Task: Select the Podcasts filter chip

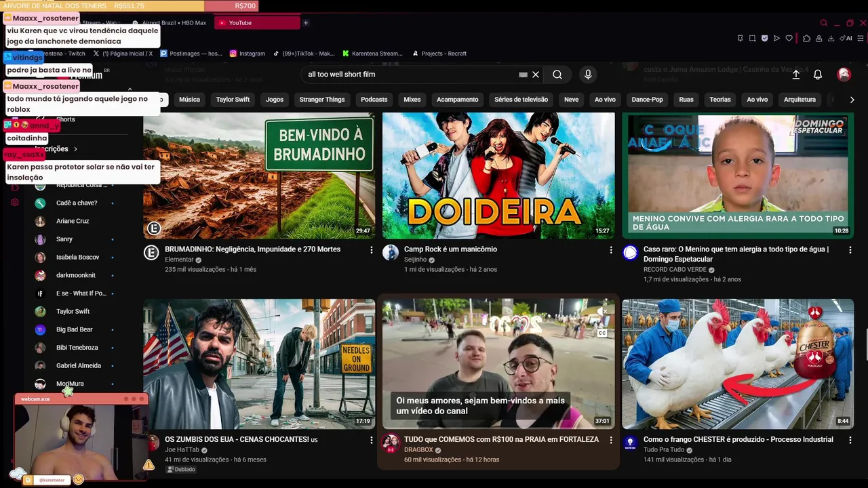Action: click(374, 100)
